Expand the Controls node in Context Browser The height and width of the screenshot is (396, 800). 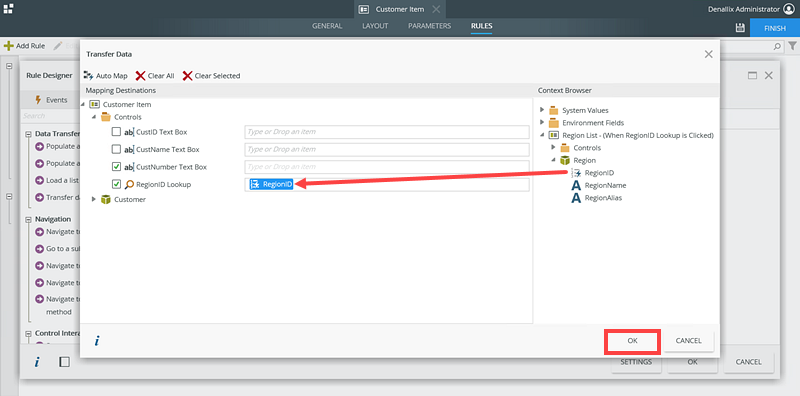point(554,147)
